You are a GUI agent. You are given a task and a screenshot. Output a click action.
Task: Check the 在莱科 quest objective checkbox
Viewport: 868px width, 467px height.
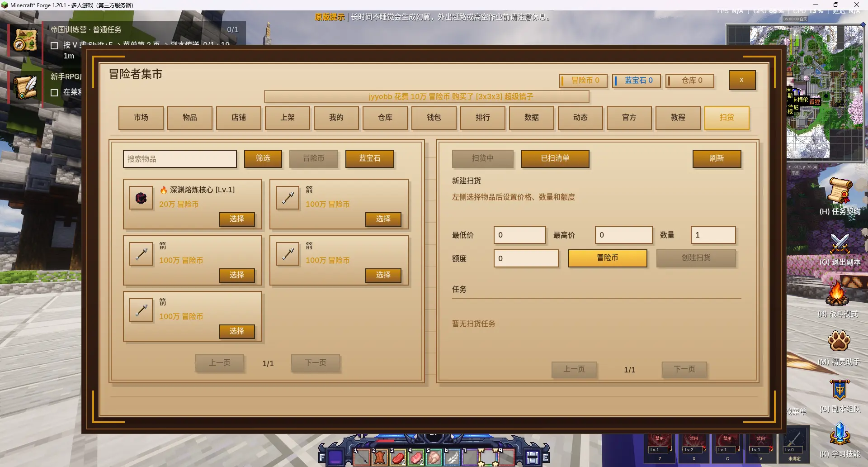coord(54,92)
